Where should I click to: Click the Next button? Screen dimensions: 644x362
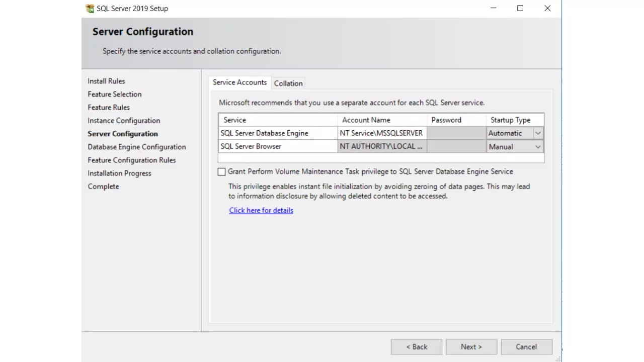pyautogui.click(x=471, y=347)
